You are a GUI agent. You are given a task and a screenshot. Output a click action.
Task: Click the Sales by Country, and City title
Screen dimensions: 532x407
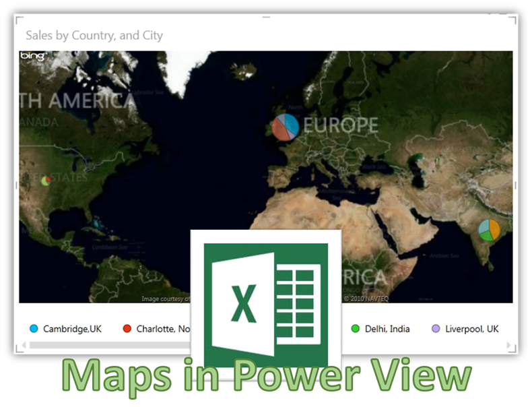pyautogui.click(x=94, y=35)
